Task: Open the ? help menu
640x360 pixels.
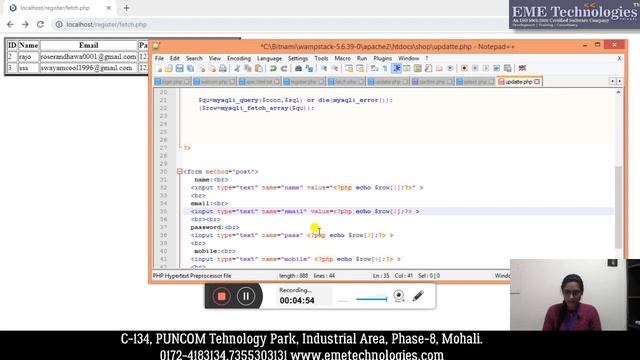Action: [x=427, y=58]
